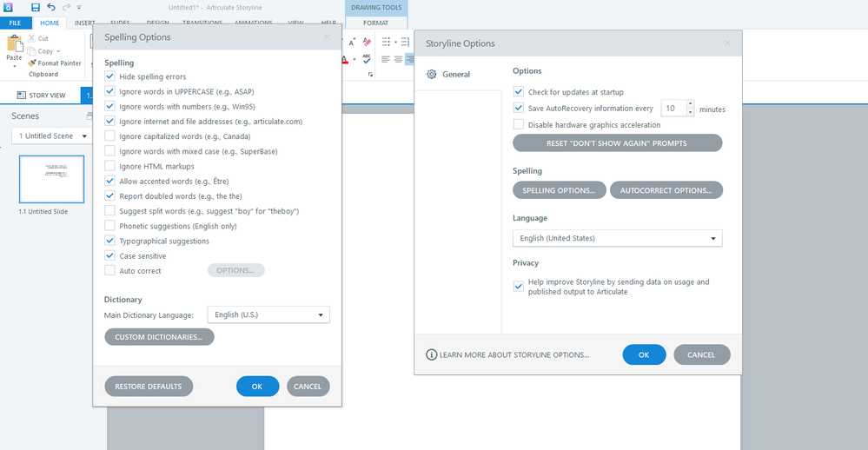Increase AutoRecovery minutes with up arrow
Image resolution: width=868 pixels, height=450 pixels.
pos(690,104)
